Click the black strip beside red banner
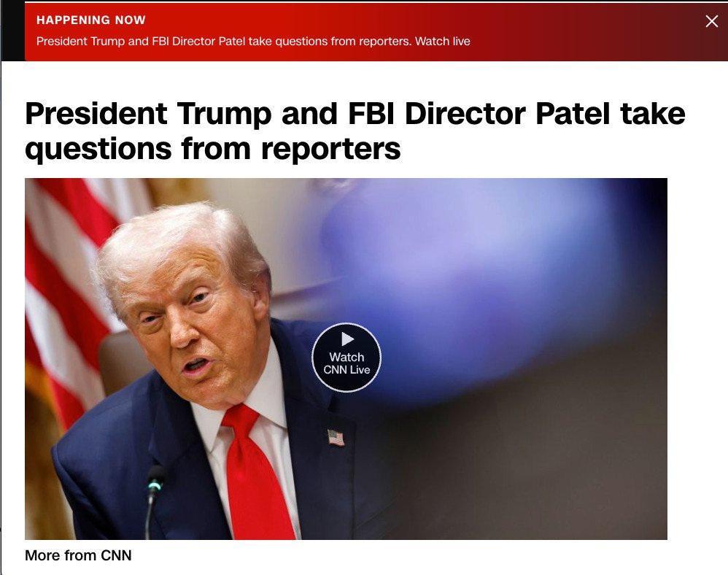The width and height of the screenshot is (728, 575). click(13, 31)
